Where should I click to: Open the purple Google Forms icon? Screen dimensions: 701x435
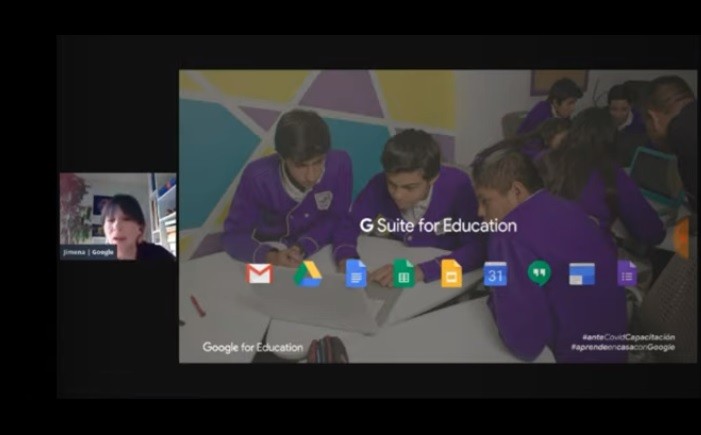point(627,273)
